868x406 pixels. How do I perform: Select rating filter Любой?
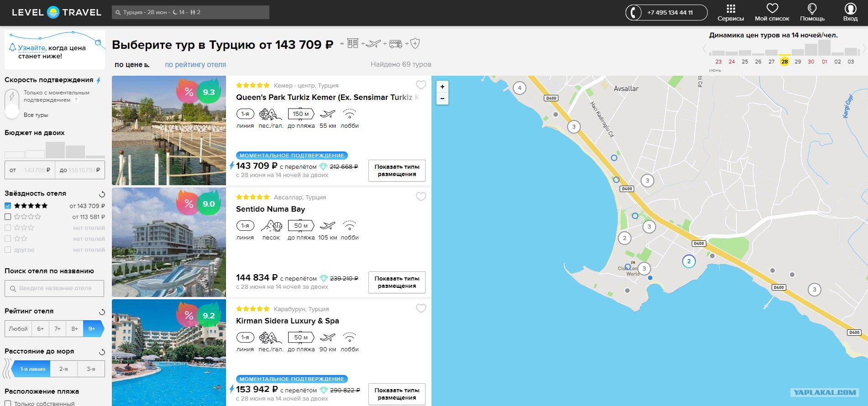pos(18,328)
